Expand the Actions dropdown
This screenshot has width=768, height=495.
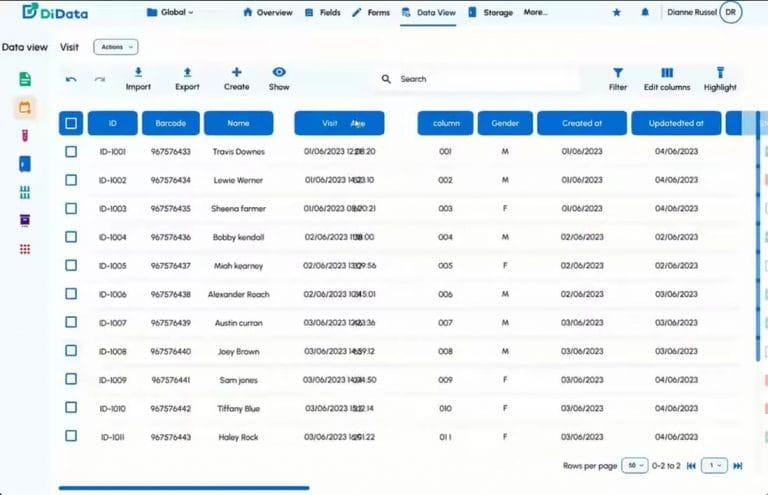pyautogui.click(x=116, y=47)
